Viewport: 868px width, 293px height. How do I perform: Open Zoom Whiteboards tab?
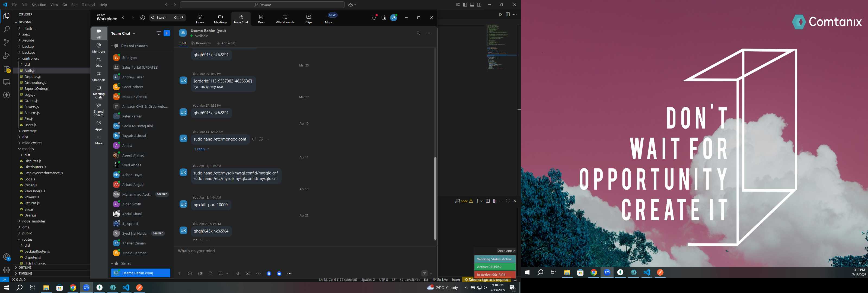pos(285,19)
